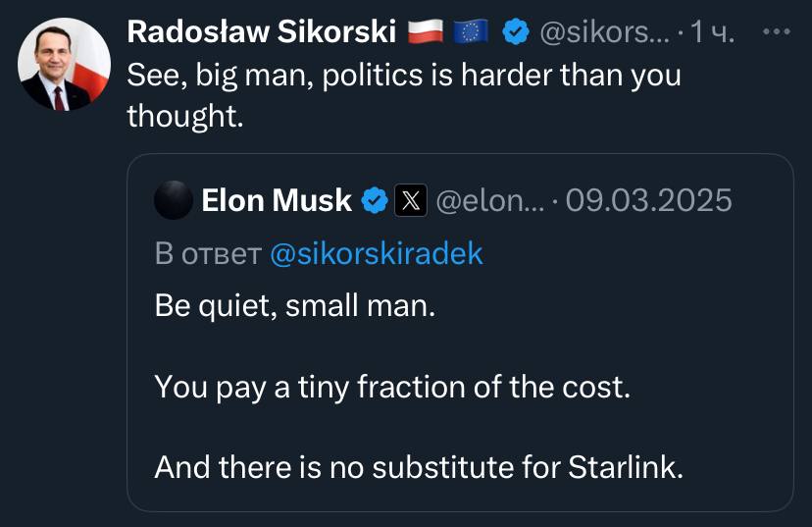This screenshot has width=812, height=527.
Task: Click 'You pay a tiny fraction' line
Action: click(x=392, y=387)
